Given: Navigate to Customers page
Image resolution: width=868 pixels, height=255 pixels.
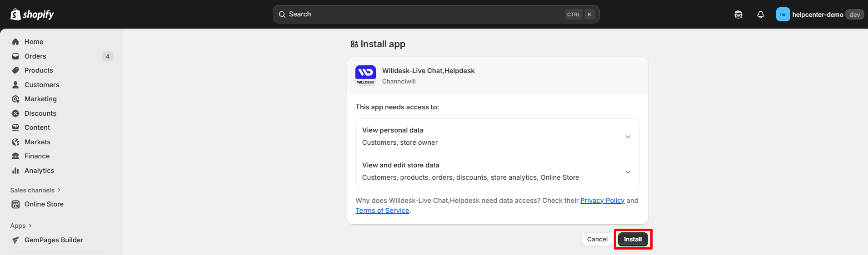Looking at the screenshot, I should point(42,85).
